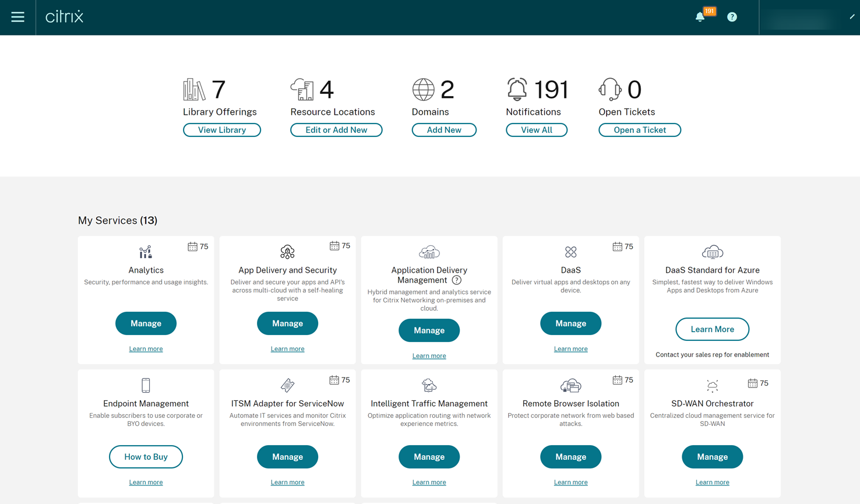Click How to Buy for Endpoint Management

pos(146,457)
